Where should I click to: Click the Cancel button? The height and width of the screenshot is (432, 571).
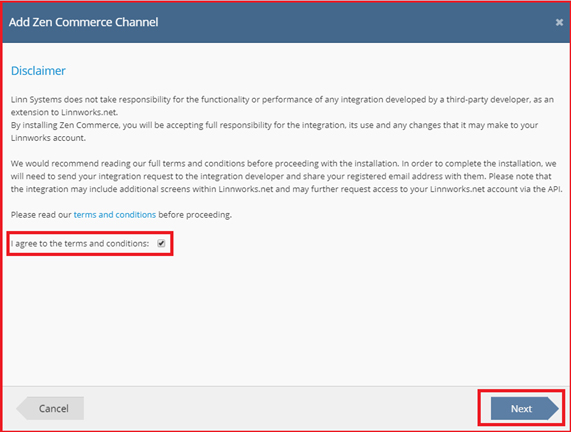click(x=50, y=408)
